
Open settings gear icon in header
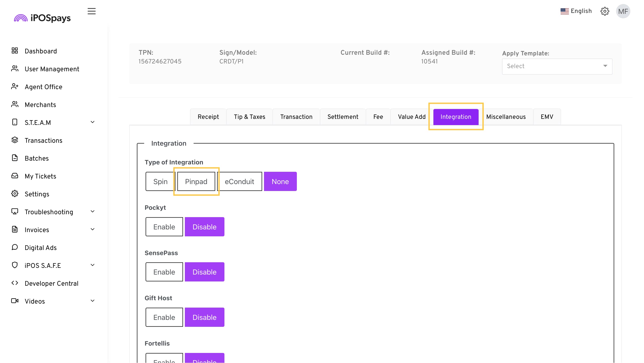click(605, 11)
